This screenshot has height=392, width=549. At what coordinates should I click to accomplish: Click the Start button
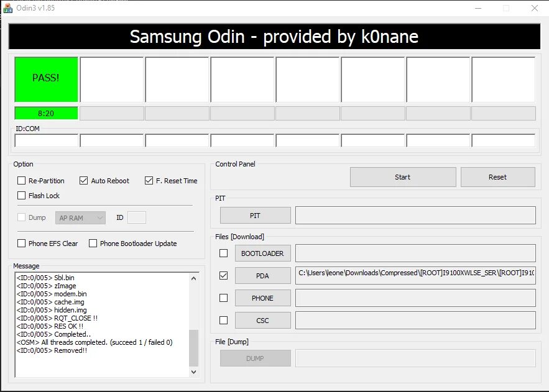403,177
